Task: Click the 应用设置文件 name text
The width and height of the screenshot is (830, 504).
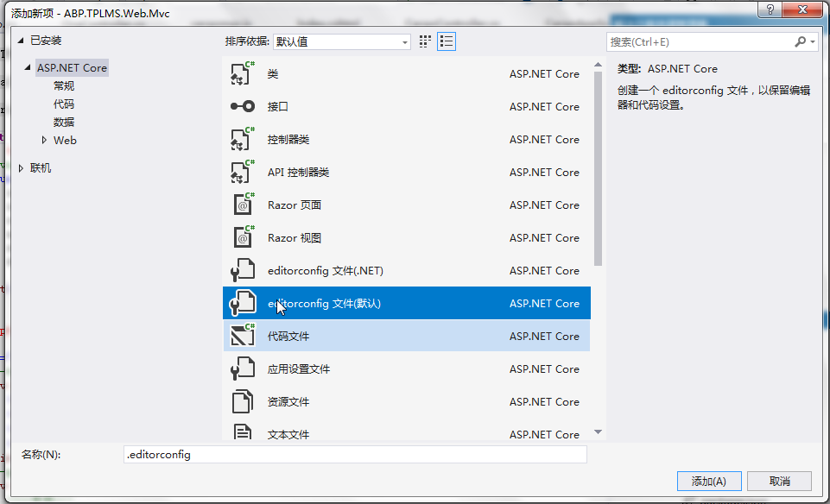Action: pyautogui.click(x=299, y=369)
